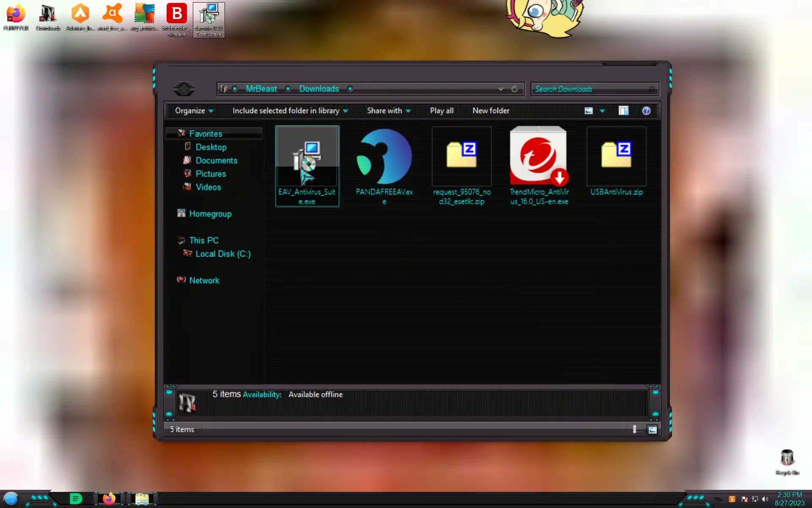Select the USBAntiVirus.zip archive icon

click(616, 157)
